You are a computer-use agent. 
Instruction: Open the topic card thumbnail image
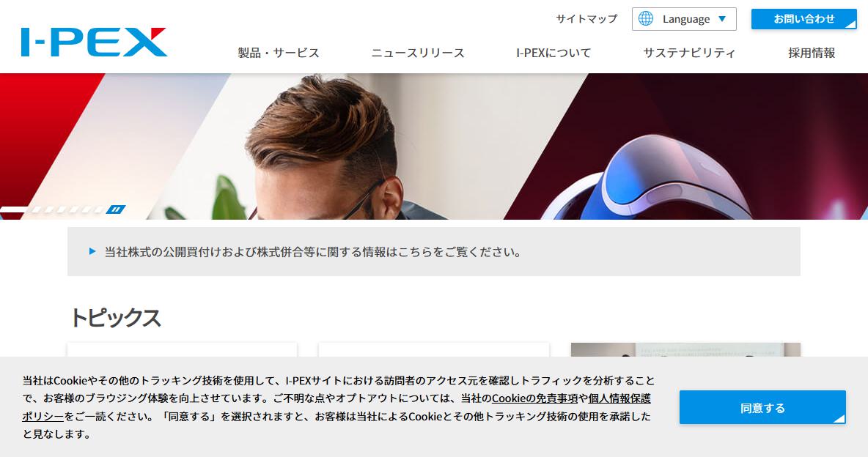[685, 349]
